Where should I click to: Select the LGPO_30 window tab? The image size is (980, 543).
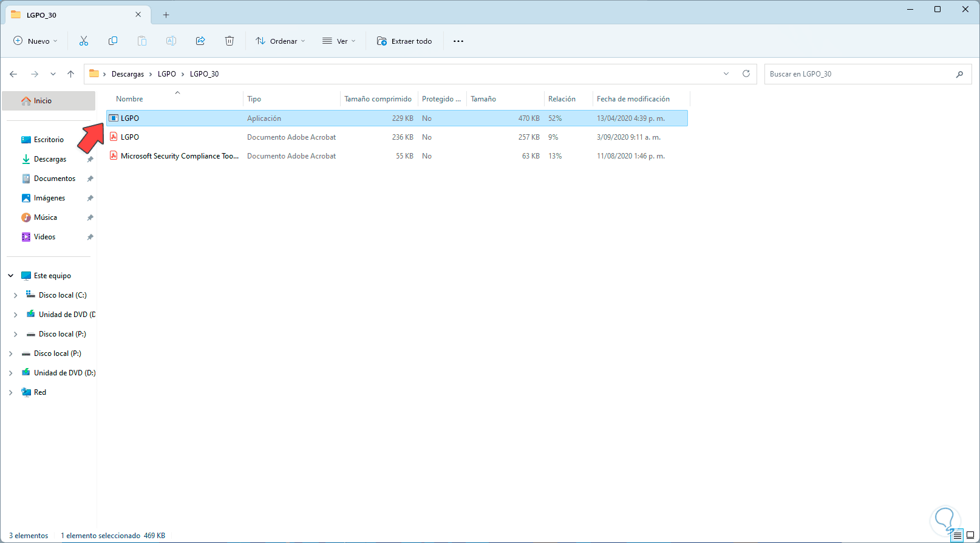(x=77, y=15)
